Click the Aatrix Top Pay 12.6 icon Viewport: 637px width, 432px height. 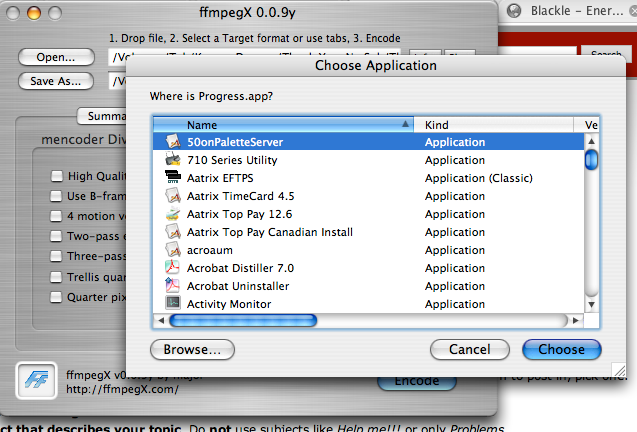173,214
